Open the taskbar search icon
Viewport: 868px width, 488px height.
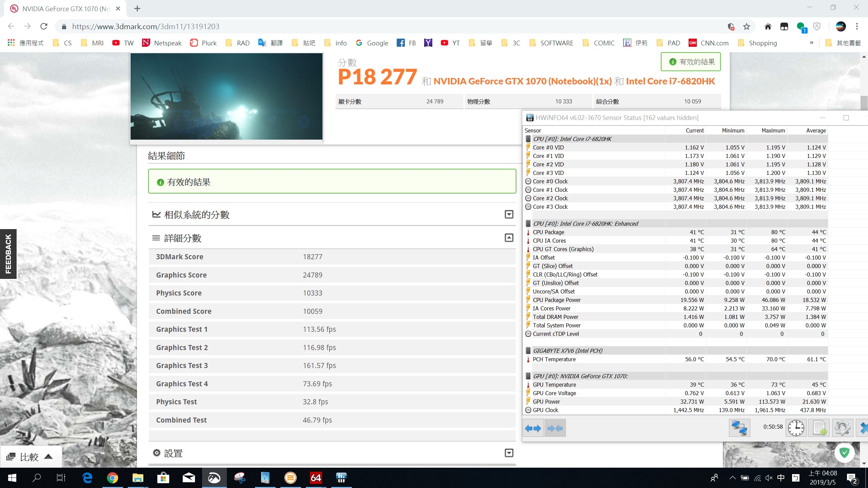(37, 478)
